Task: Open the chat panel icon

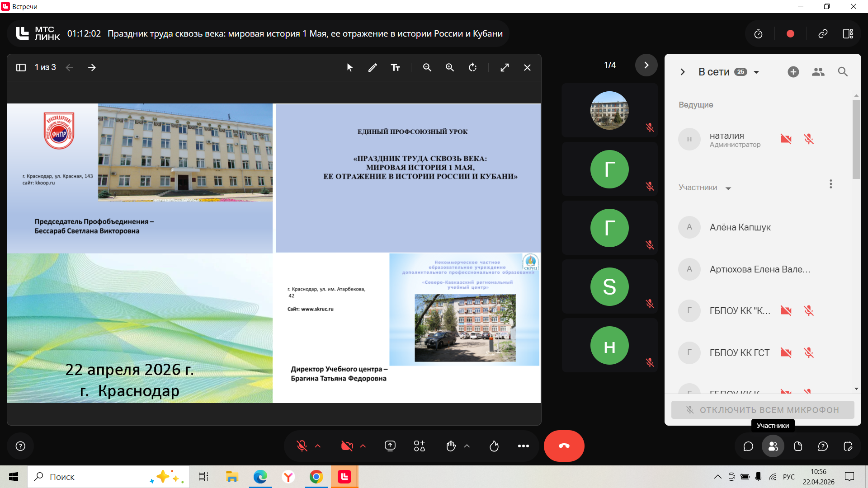Action: (748, 446)
